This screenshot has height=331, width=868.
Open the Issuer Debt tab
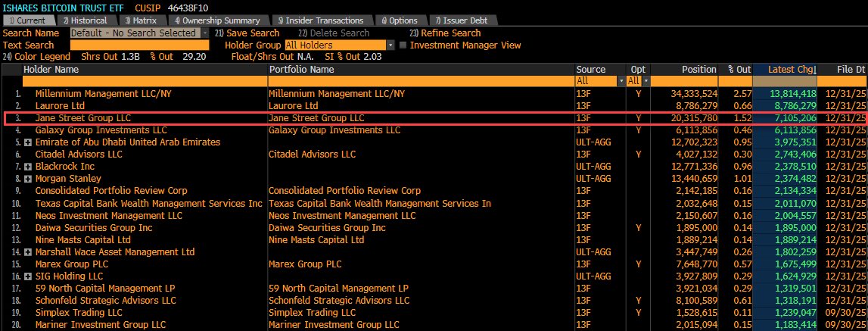point(462,20)
